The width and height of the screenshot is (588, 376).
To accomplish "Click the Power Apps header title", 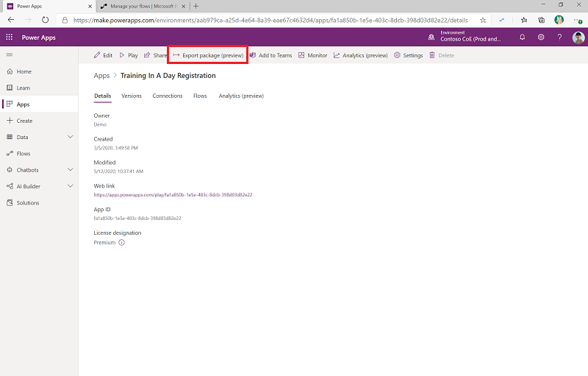I will point(39,38).
